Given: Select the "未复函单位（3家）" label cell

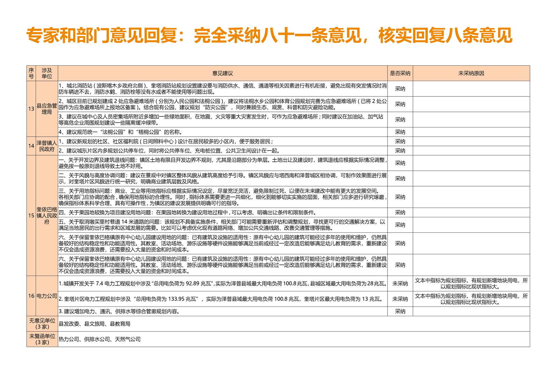Looking at the screenshot, I should tap(42, 339).
